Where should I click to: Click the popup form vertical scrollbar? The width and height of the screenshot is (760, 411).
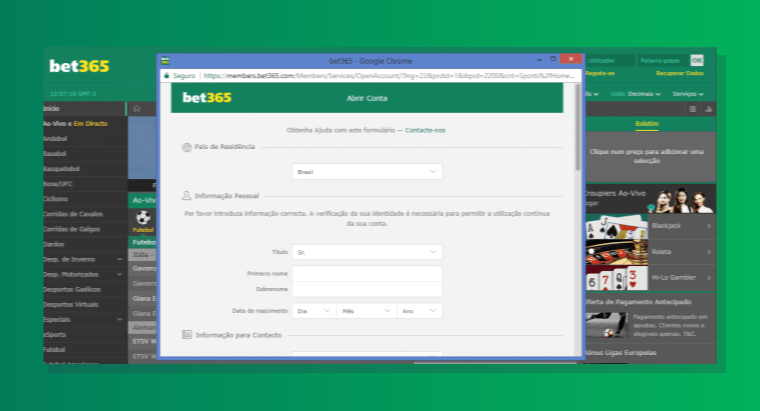point(577,127)
